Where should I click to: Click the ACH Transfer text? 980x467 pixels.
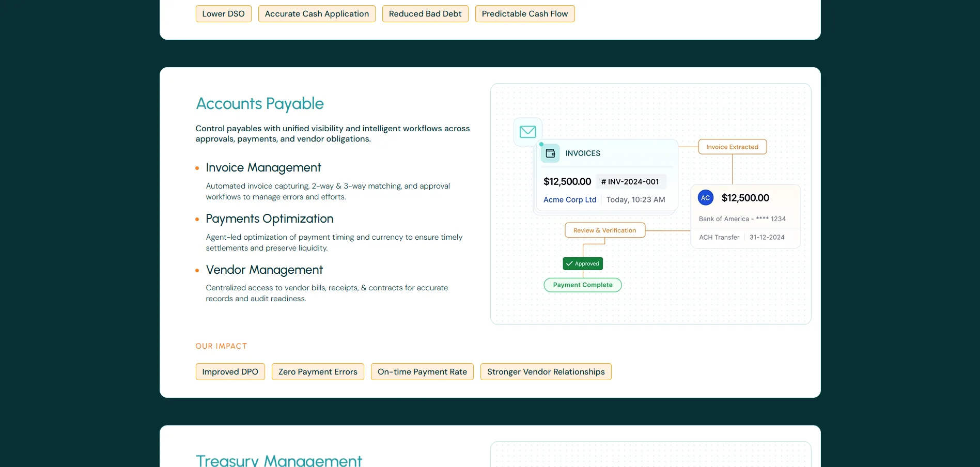[x=719, y=238]
